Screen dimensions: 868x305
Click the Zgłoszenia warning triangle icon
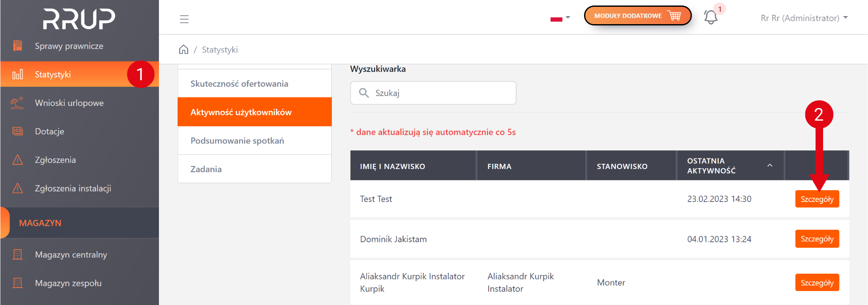click(x=17, y=160)
